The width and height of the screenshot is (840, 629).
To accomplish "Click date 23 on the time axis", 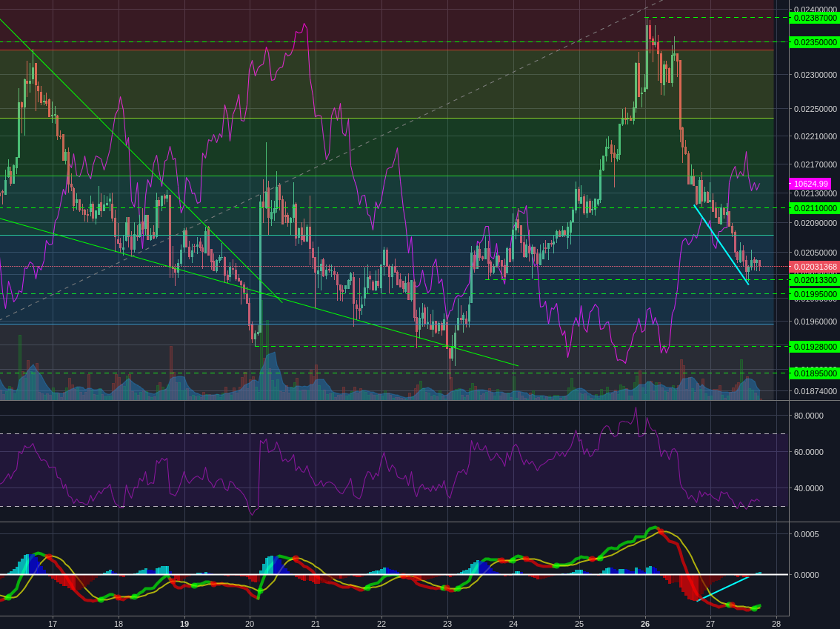I will [x=447, y=624].
